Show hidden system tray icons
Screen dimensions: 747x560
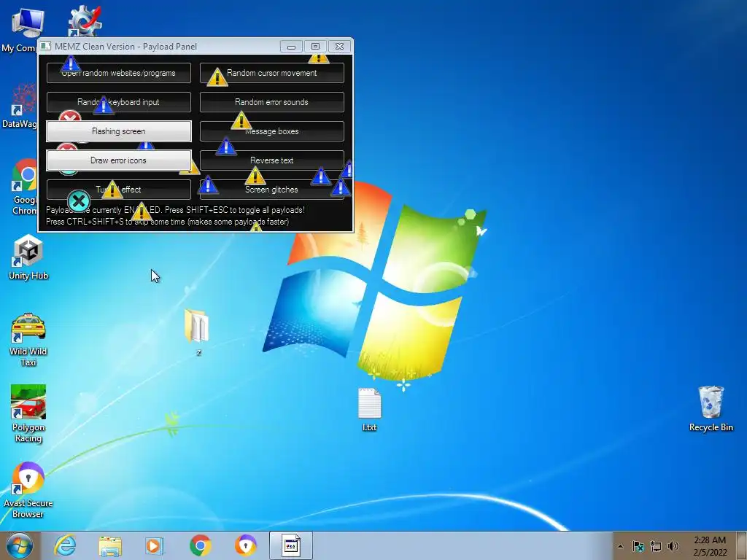pyautogui.click(x=620, y=546)
